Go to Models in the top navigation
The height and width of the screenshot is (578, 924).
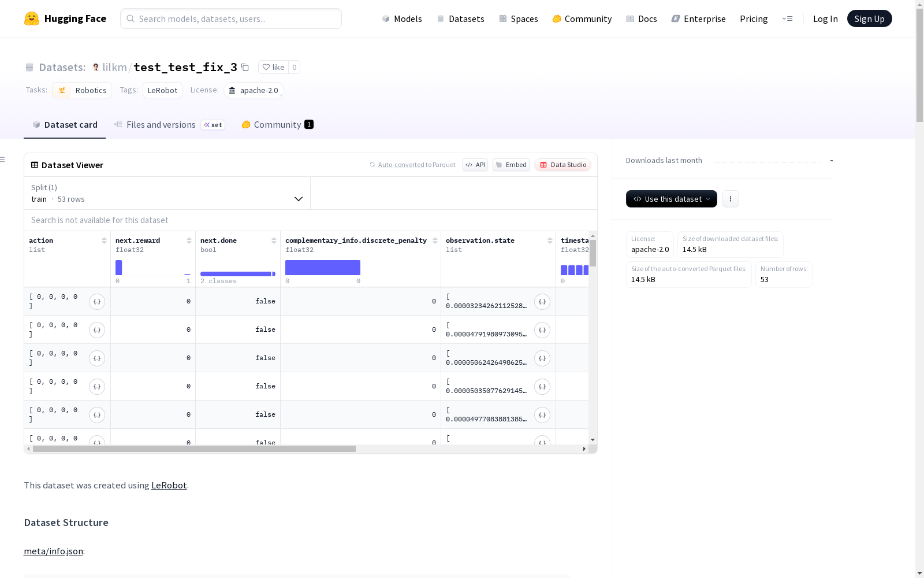tap(402, 18)
